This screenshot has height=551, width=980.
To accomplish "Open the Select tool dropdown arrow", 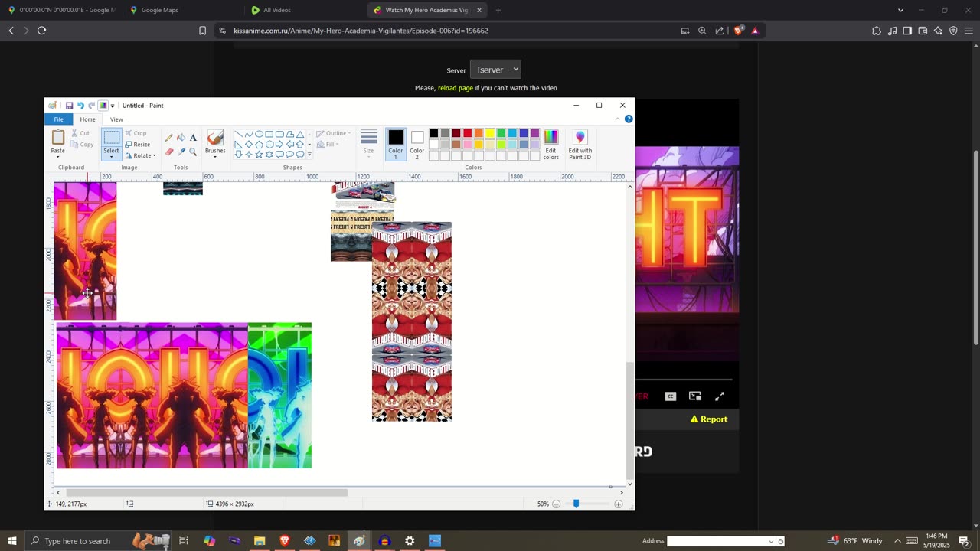I will pos(111,156).
